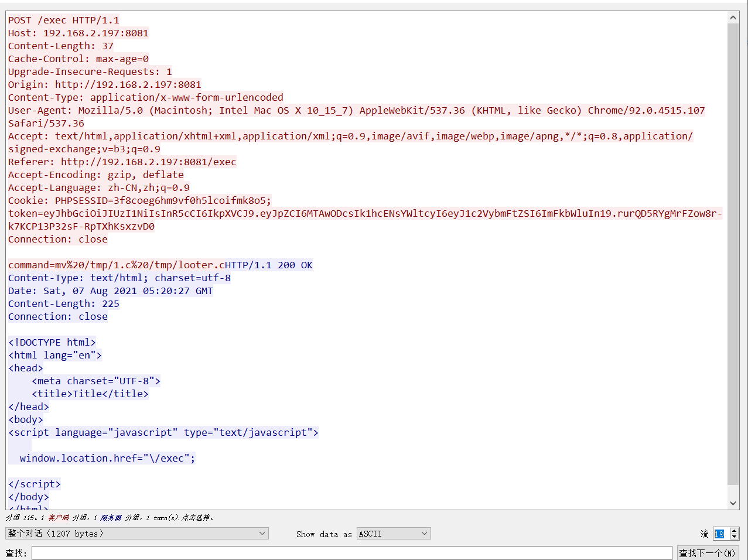Click the 'token=eyJhbGci...' JWT line
Viewport: 748px width, 560px height.
coord(366,213)
